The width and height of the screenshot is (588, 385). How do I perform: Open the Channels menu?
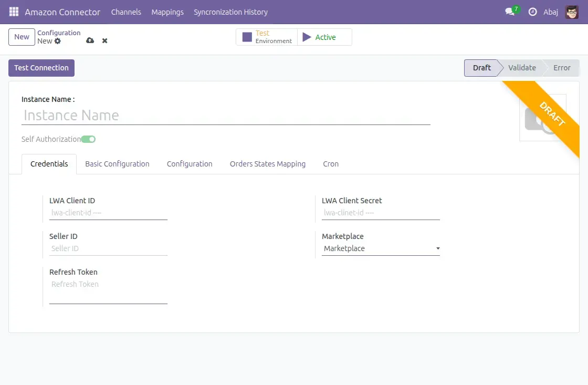point(126,12)
